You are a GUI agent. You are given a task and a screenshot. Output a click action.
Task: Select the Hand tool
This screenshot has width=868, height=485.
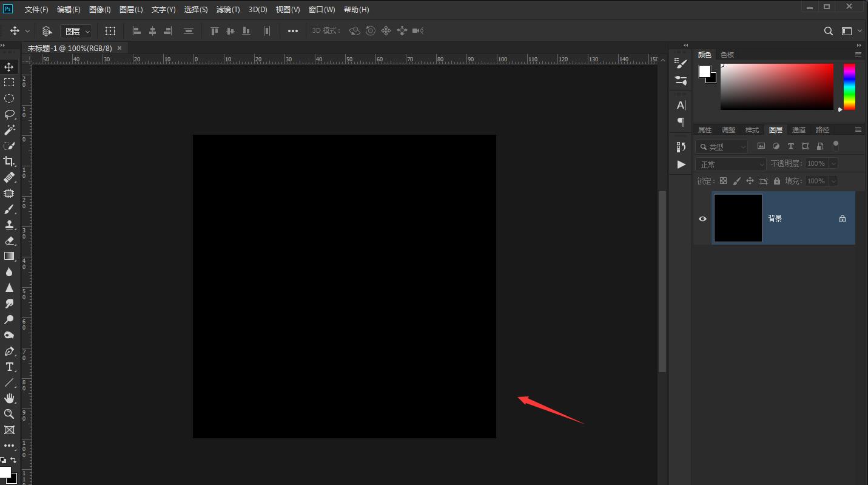(x=9, y=398)
